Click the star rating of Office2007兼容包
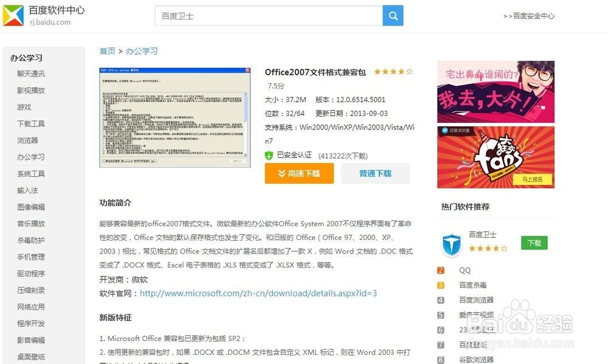 pyautogui.click(x=392, y=71)
